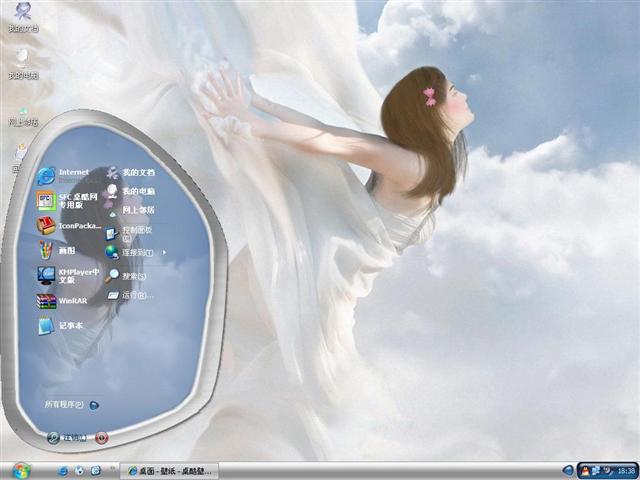
Task: Launch 画图 (Paint) from Start menu
Action: (56, 250)
